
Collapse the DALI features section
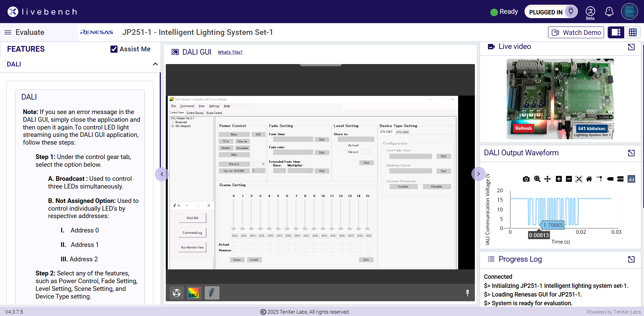[x=155, y=64]
